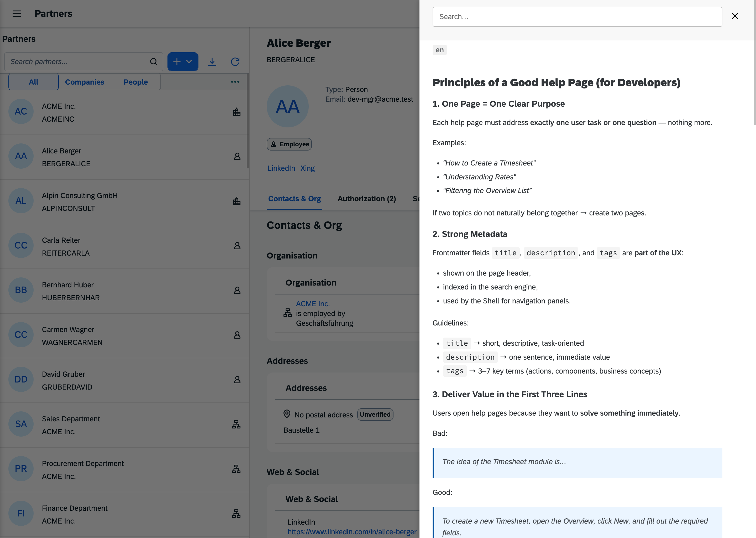The image size is (756, 538).
Task: Select the Alpin Consulting GmbH list row
Action: point(124,202)
